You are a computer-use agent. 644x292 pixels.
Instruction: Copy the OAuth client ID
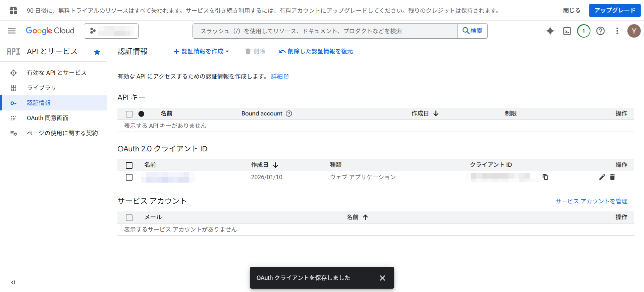pyautogui.click(x=545, y=177)
